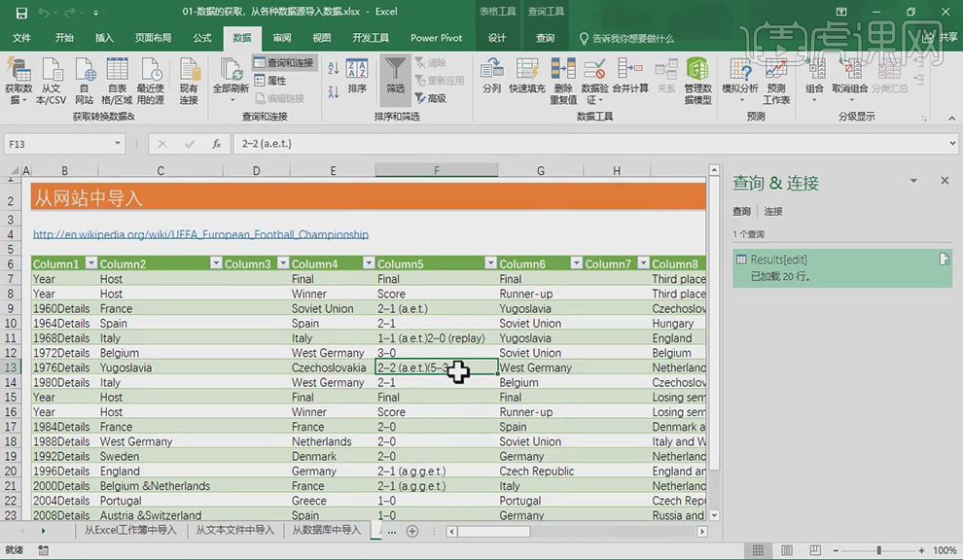Add a new sheet with plus button
The image size is (963, 560).
coord(412,531)
